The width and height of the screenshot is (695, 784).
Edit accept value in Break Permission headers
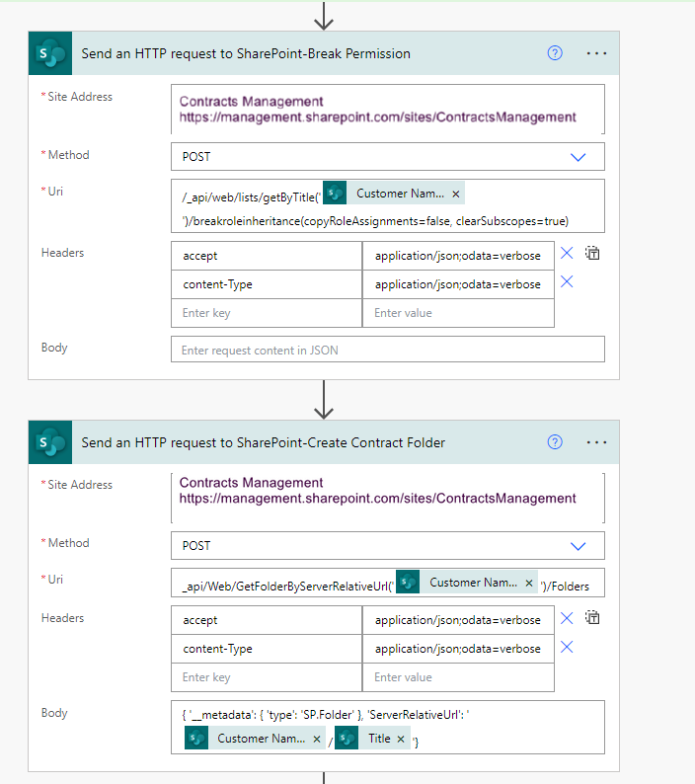point(458,256)
